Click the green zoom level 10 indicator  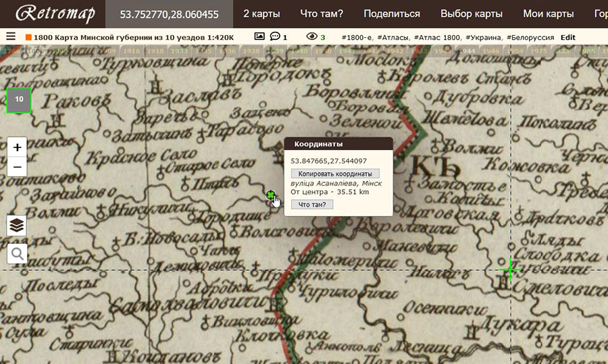click(19, 100)
